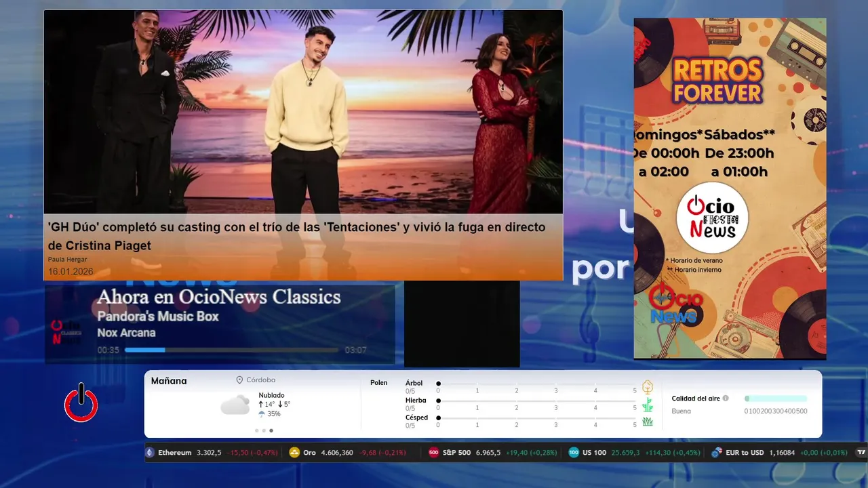Click the Córdoba location label
Image resolution: width=868 pixels, height=488 pixels.
(x=261, y=380)
